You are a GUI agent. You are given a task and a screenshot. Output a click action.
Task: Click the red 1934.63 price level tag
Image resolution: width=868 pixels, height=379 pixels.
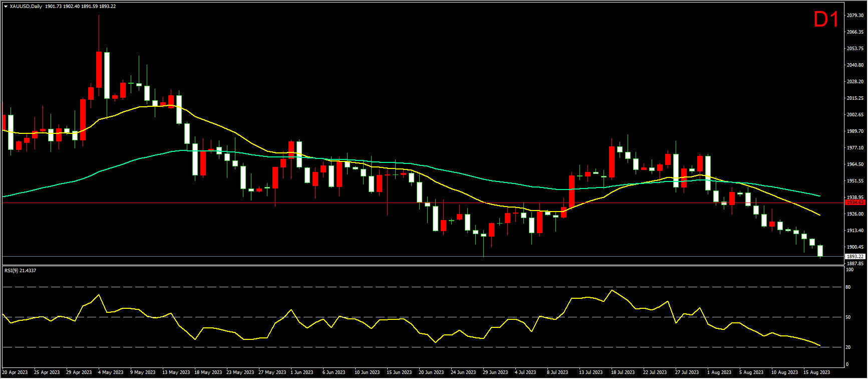pos(855,203)
